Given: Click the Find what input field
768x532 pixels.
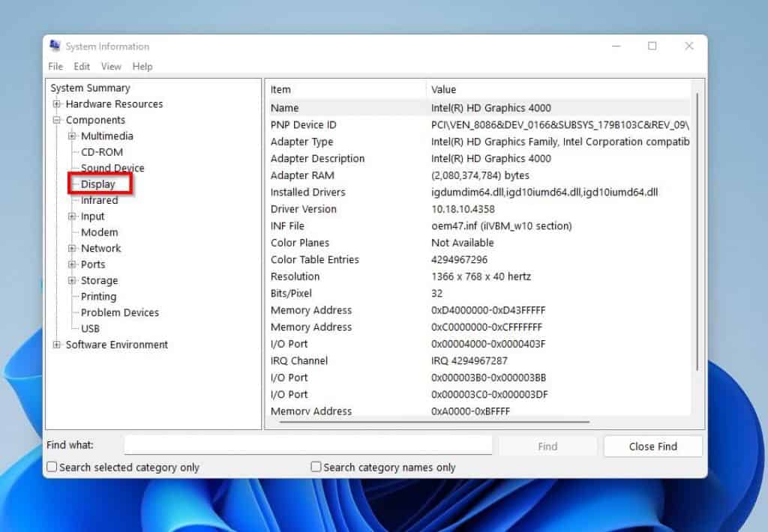Looking at the screenshot, I should point(308,445).
